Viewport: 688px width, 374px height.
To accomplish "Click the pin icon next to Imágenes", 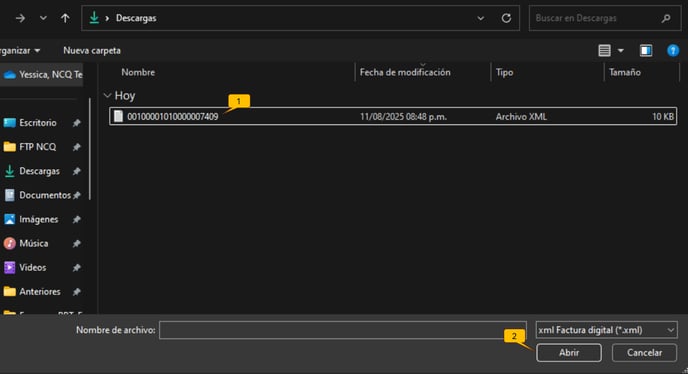I will point(76,219).
